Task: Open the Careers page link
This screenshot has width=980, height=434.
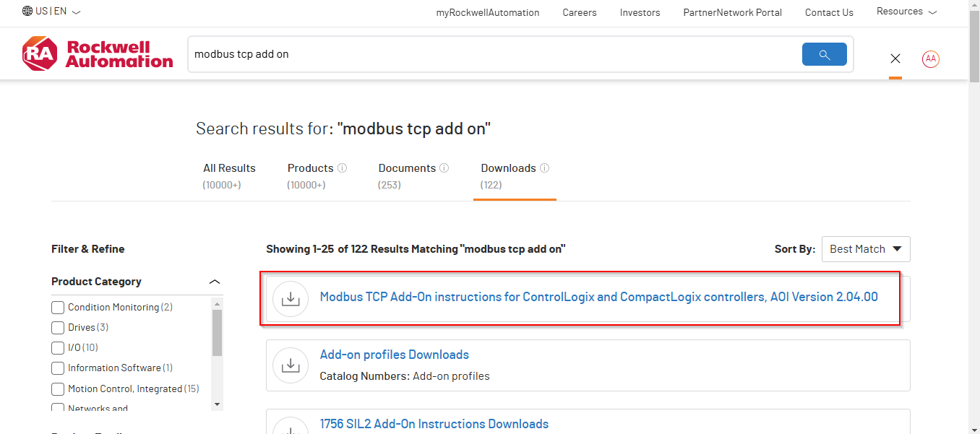Action: [x=579, y=12]
